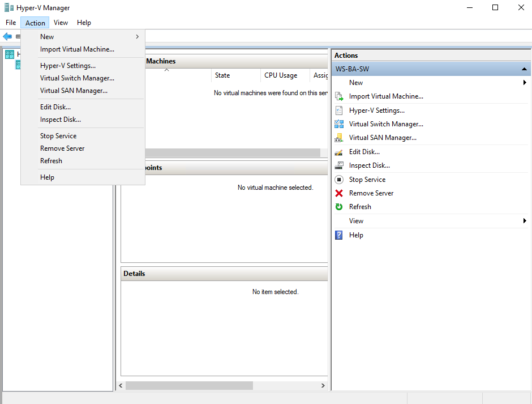
Task: Sort by the CPU Usage column header
Action: point(285,75)
